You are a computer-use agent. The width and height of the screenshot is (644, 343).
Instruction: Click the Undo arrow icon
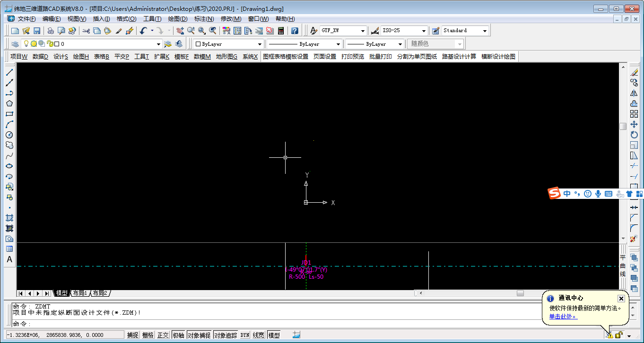[x=144, y=31]
